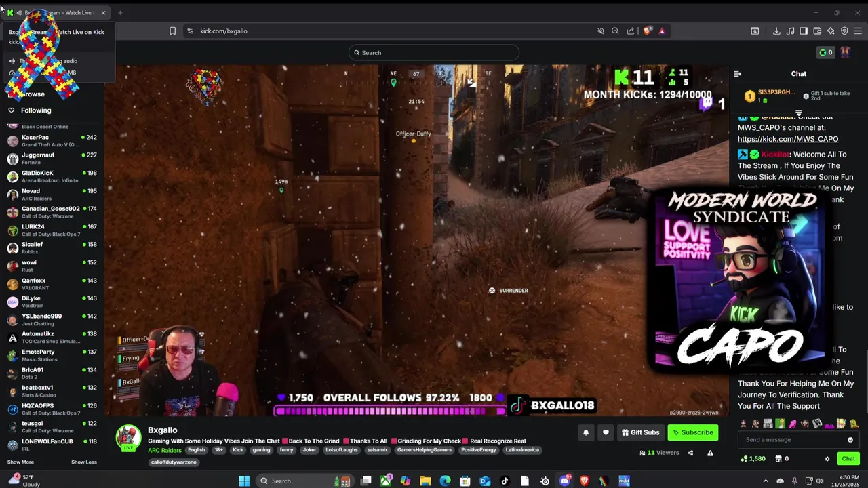Open a new browser tab with plus
The image size is (868, 488).
120,12
